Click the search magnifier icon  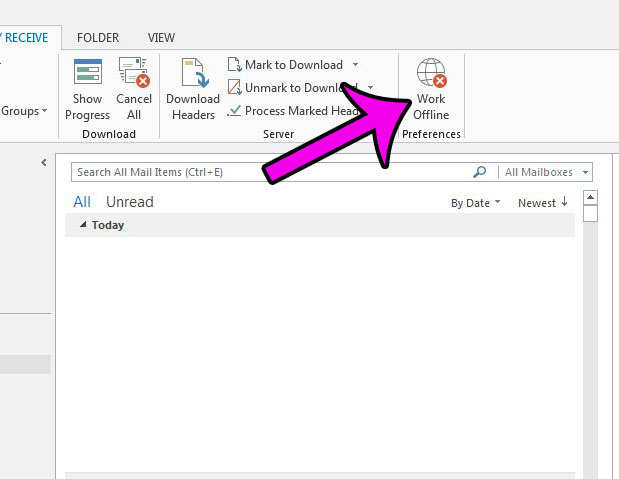(x=479, y=172)
